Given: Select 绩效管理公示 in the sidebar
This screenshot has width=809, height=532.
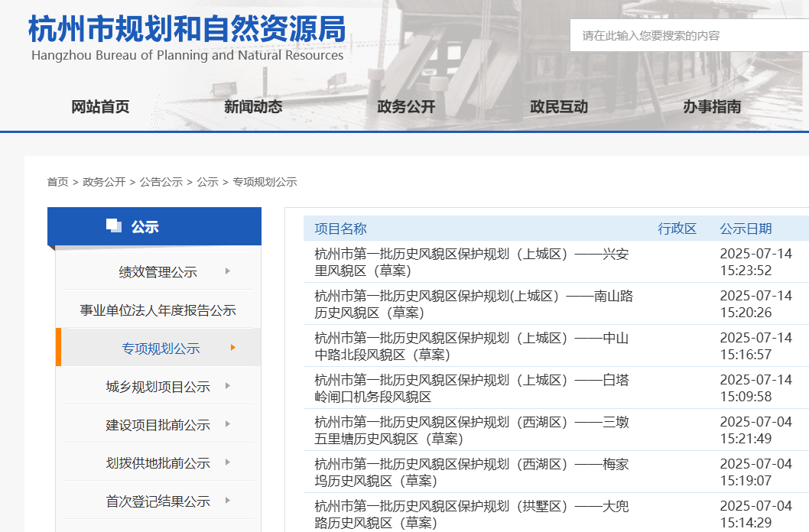Looking at the screenshot, I should [158, 271].
